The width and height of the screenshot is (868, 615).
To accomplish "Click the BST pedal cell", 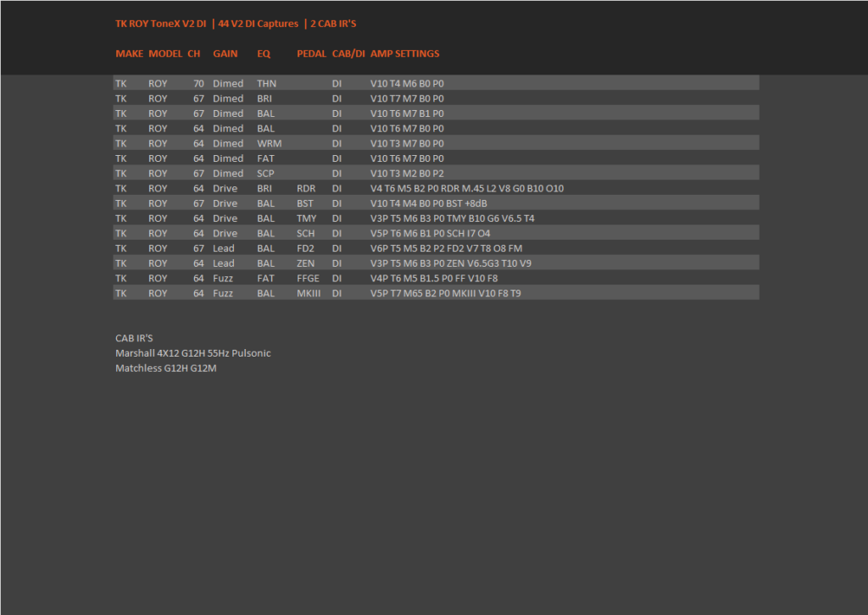I will (305, 203).
